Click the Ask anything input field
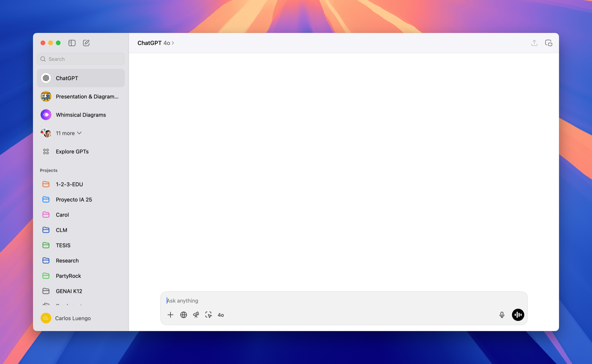Screen dimensions: 592x364 click(x=333, y=300)
